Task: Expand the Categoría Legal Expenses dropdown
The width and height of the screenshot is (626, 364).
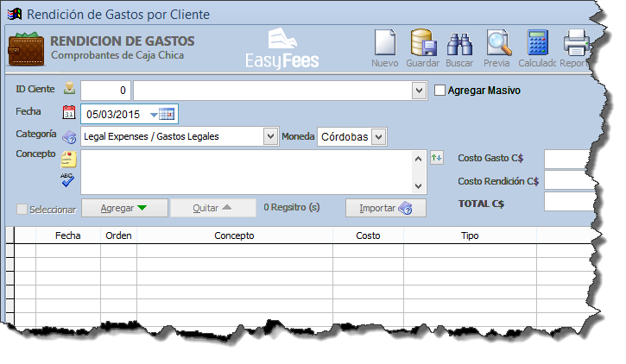Action: click(270, 136)
